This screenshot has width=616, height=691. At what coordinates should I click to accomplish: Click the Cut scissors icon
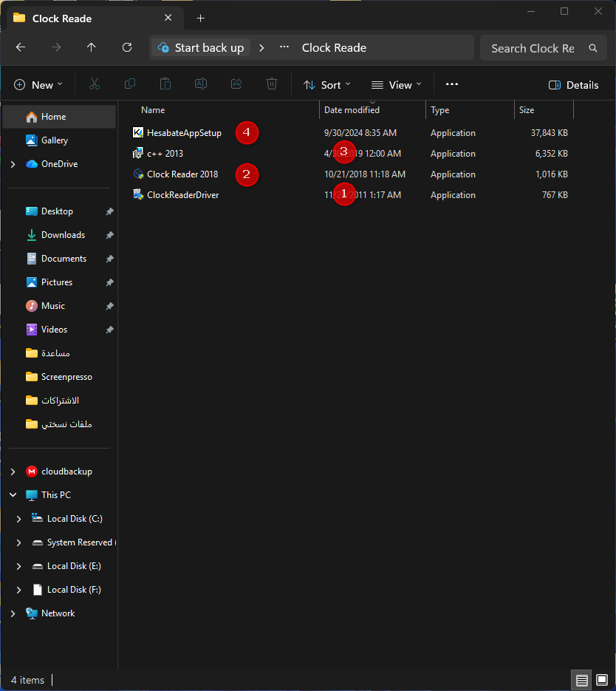coord(95,84)
